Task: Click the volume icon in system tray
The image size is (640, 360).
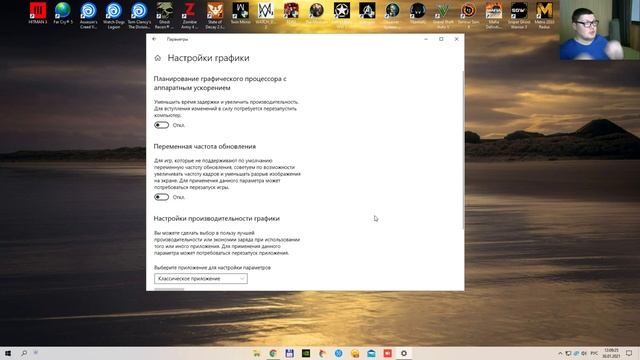Action: [584, 353]
